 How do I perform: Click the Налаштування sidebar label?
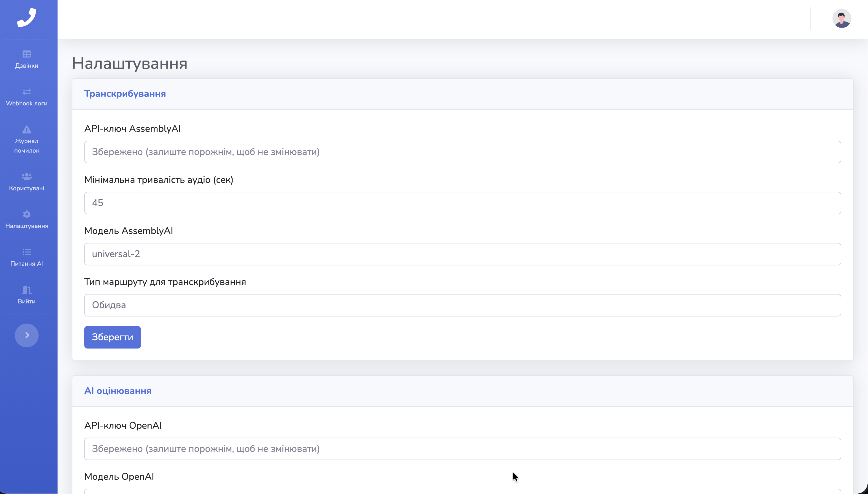tap(26, 226)
